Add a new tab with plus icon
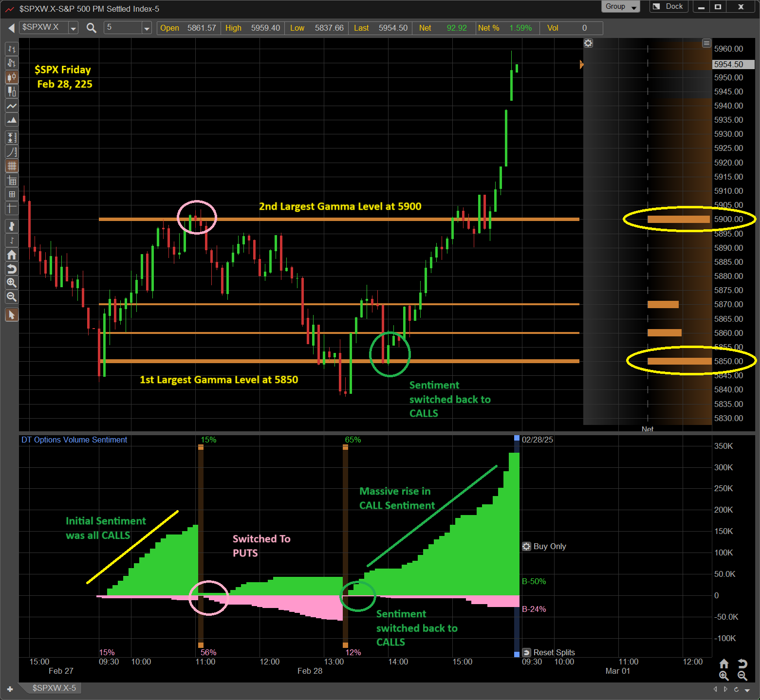Screen dimensions: 760x700 coord(10,689)
